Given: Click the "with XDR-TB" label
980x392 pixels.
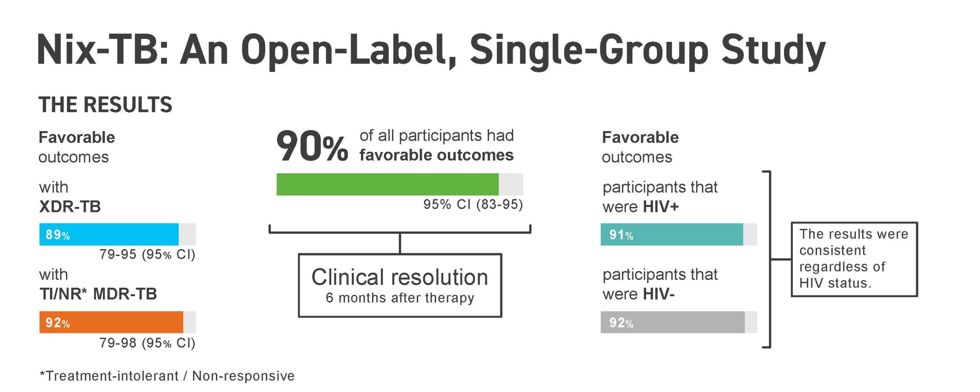Looking at the screenshot, I should [x=70, y=197].
